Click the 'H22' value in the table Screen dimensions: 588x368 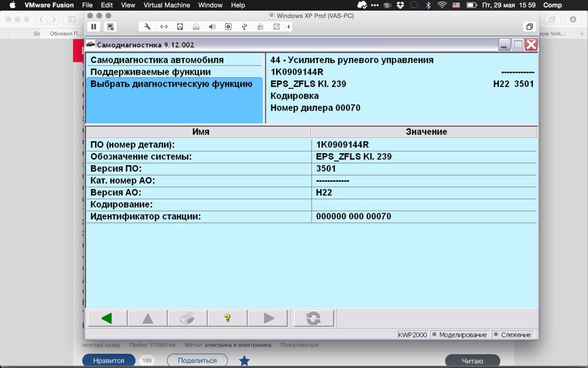[x=324, y=193]
